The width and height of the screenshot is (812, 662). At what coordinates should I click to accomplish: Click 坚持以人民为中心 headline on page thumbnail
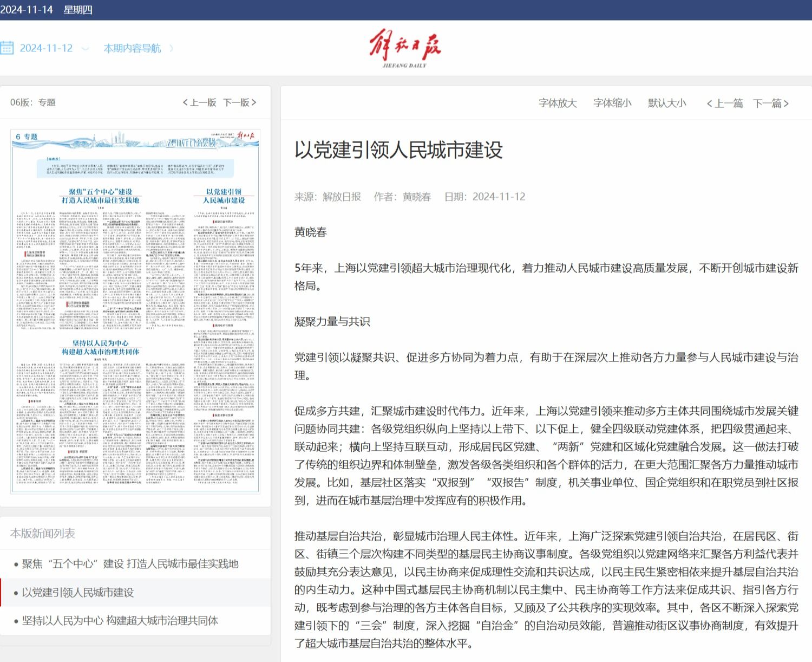click(x=100, y=347)
